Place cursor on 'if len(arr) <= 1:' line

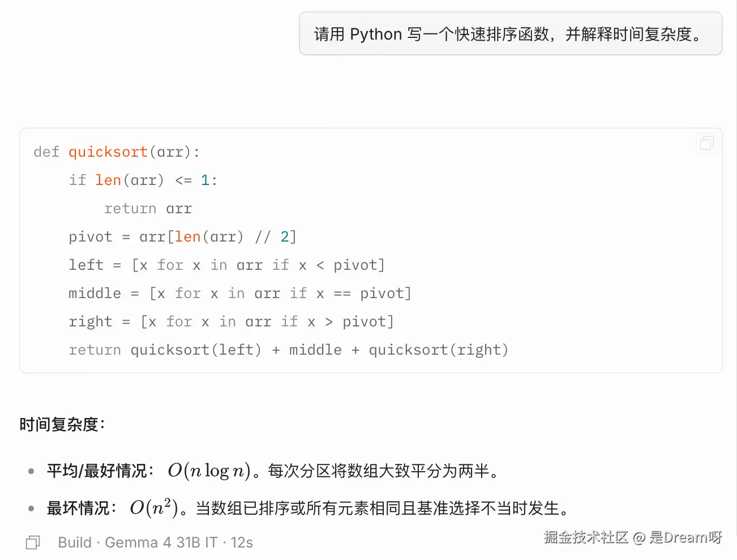(143, 180)
